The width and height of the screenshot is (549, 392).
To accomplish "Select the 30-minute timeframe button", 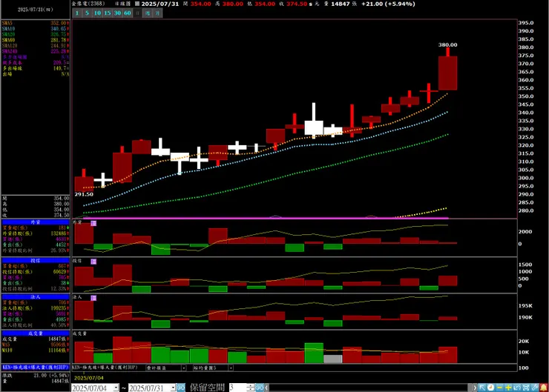I will pyautogui.click(x=117, y=13).
